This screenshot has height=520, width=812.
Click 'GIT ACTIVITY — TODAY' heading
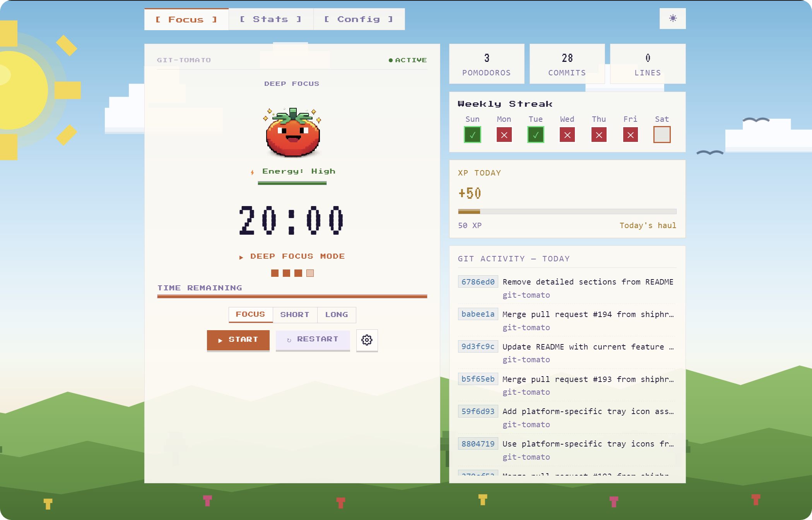[514, 259]
